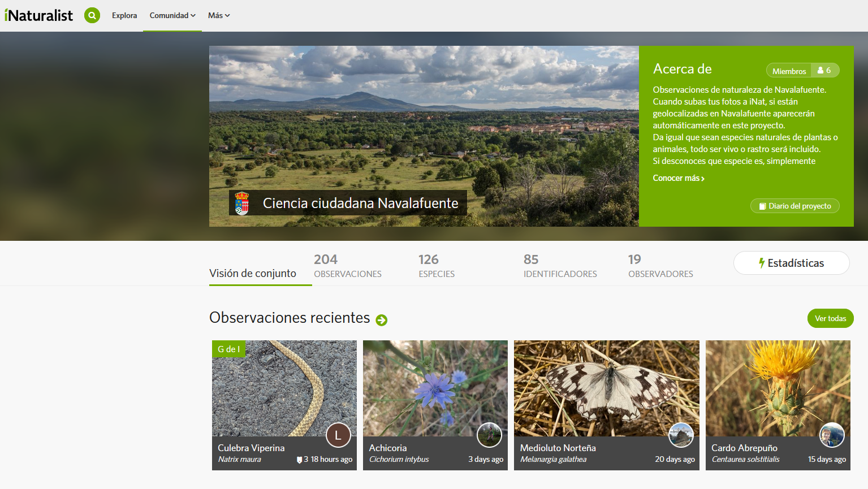
Task: Open the Diario del proyecto button
Action: (x=795, y=206)
